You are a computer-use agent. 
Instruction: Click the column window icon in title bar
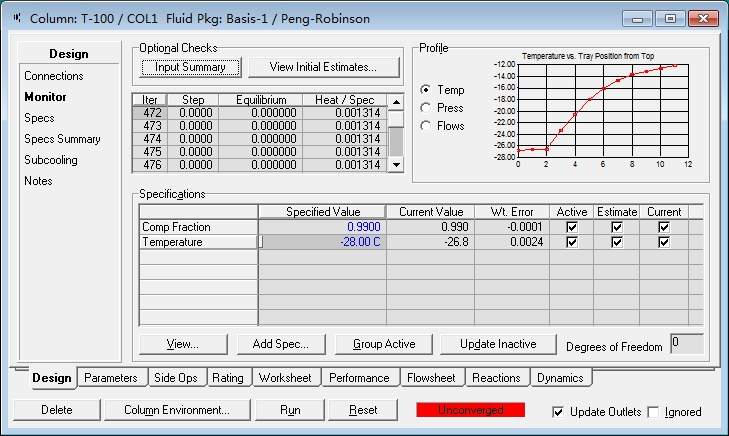tap(16, 18)
